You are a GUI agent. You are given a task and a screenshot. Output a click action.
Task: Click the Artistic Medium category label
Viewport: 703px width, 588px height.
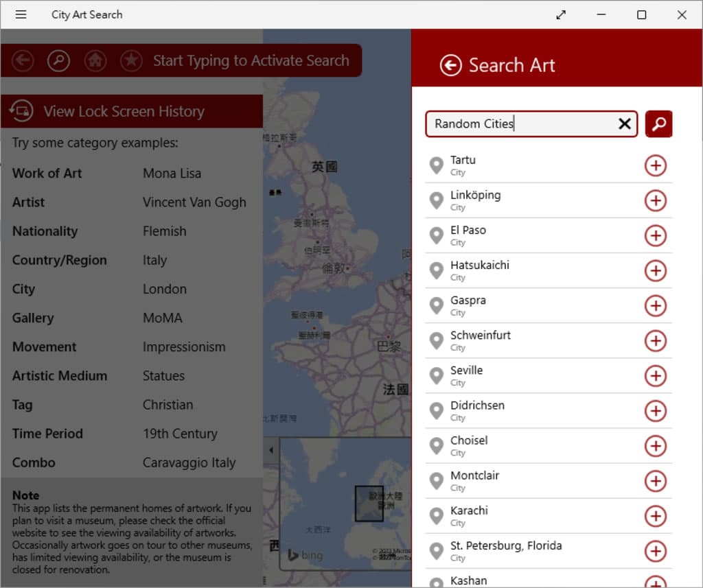(60, 376)
